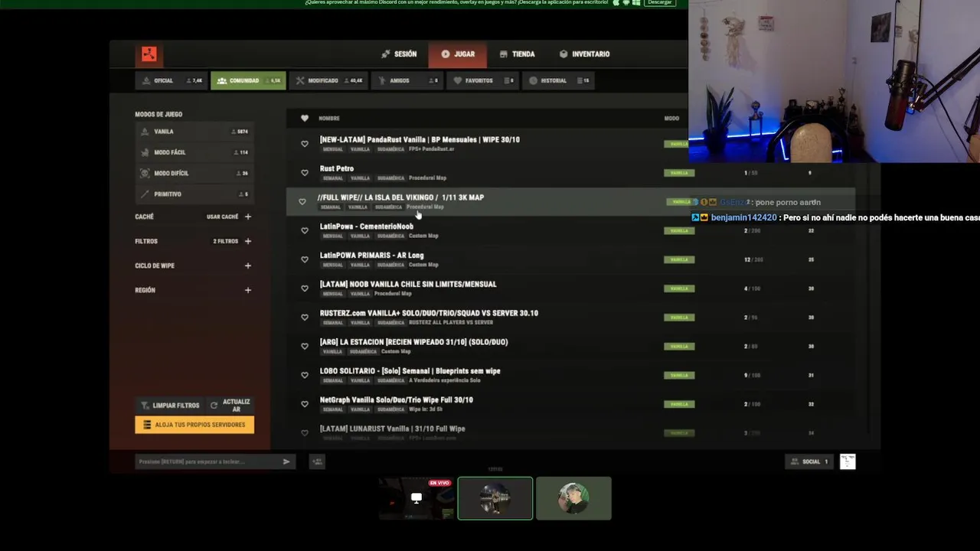This screenshot has height=551, width=980.
Task: Click the red Rust logo icon
Action: [x=149, y=54]
